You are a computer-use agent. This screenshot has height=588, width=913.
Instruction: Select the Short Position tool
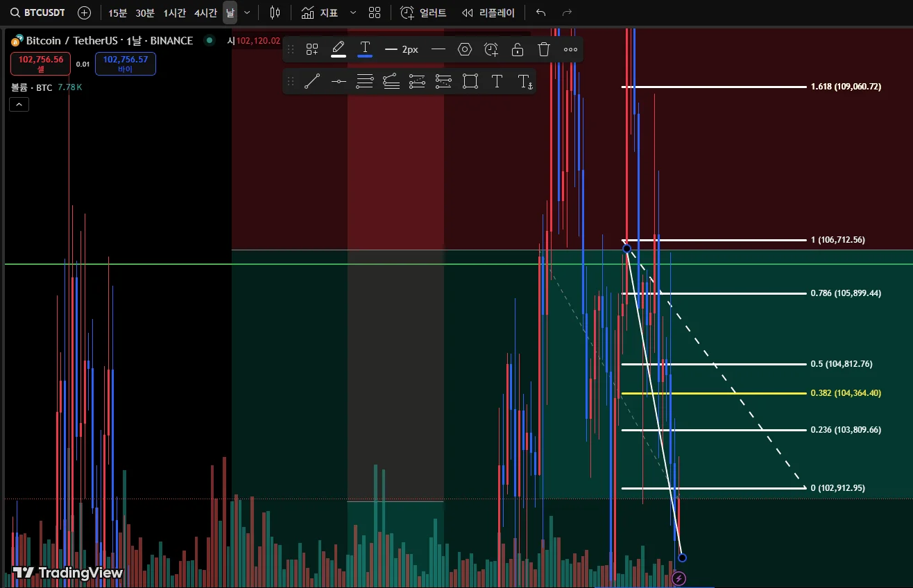(x=443, y=82)
